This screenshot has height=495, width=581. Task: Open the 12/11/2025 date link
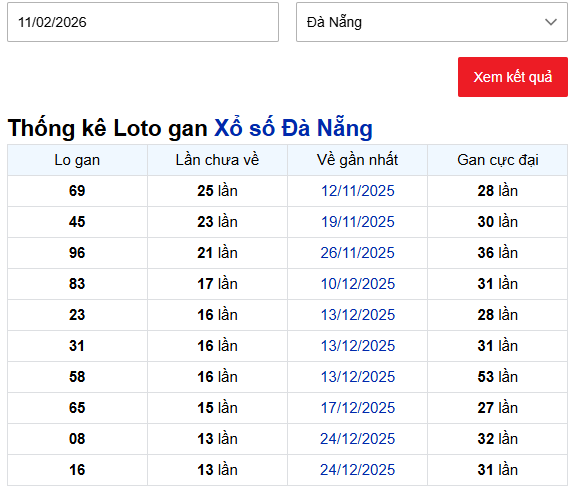(x=358, y=191)
